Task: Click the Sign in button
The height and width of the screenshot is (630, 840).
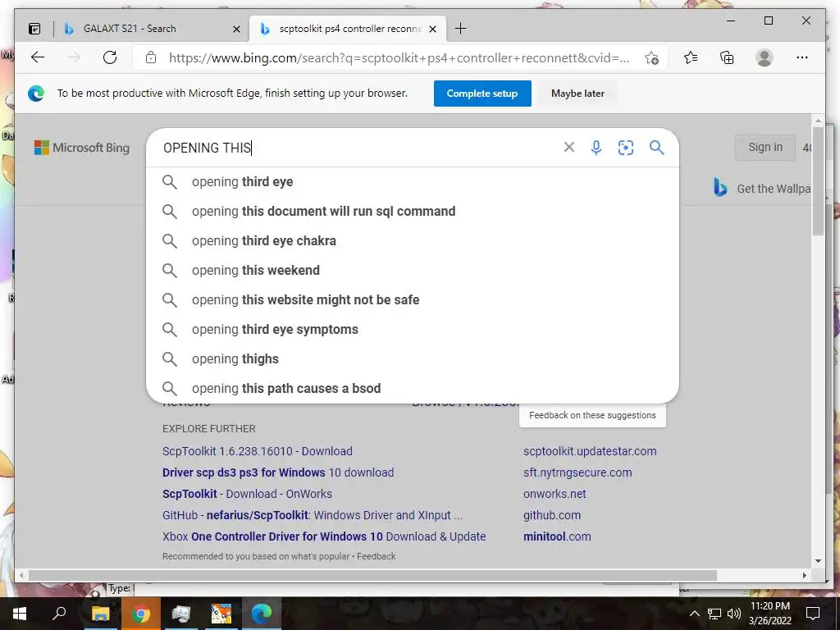Action: 765,148
